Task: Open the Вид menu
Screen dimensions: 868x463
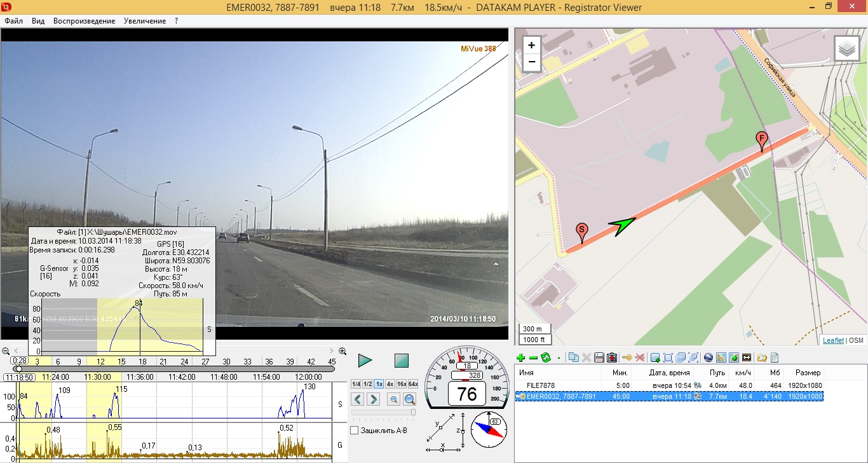Action: tap(38, 21)
